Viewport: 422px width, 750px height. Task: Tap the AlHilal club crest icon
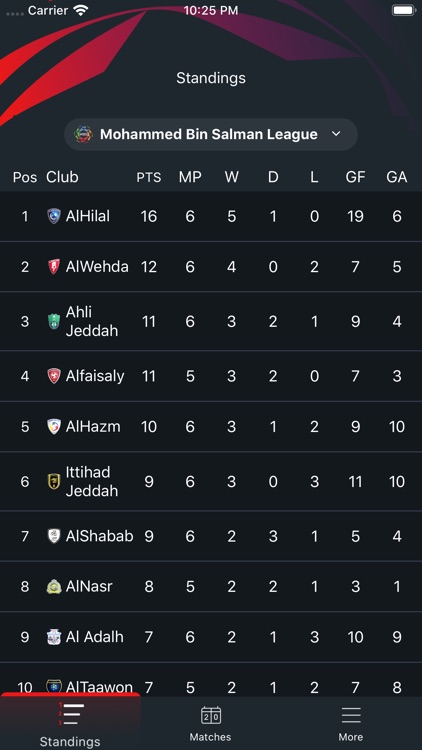click(54, 216)
